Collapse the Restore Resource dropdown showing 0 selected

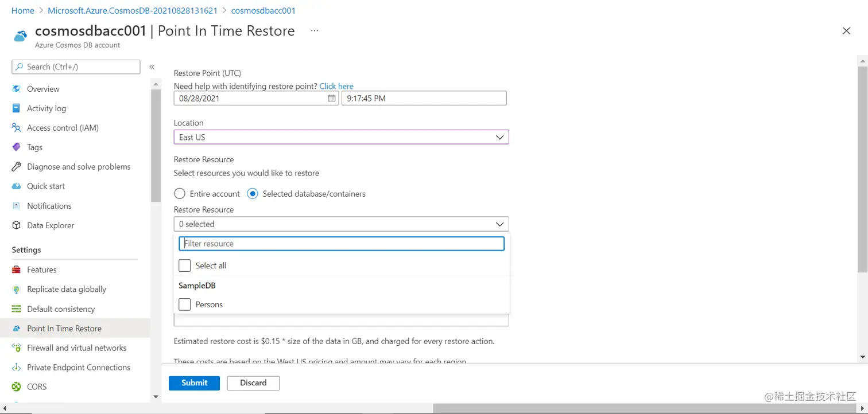341,224
